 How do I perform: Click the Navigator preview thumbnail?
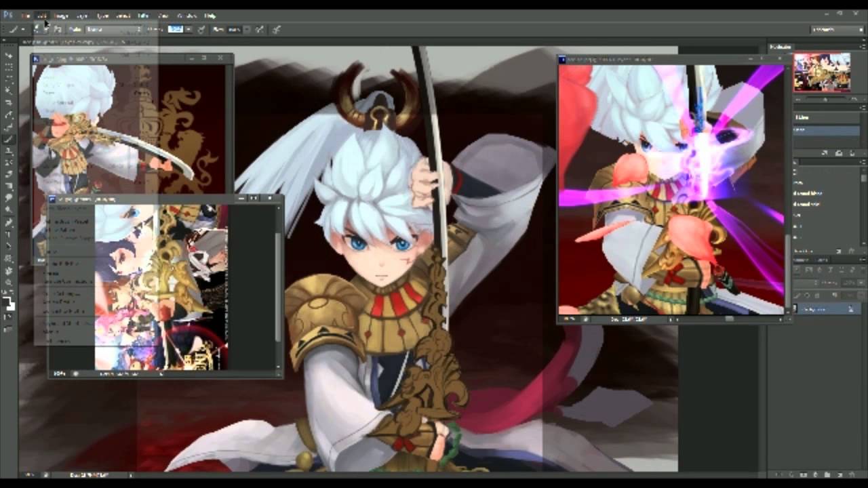tap(822, 72)
